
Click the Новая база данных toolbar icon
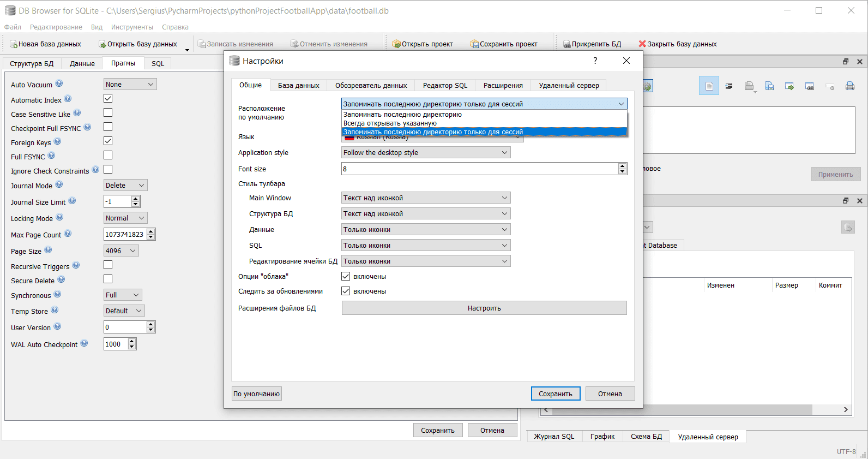click(x=14, y=44)
